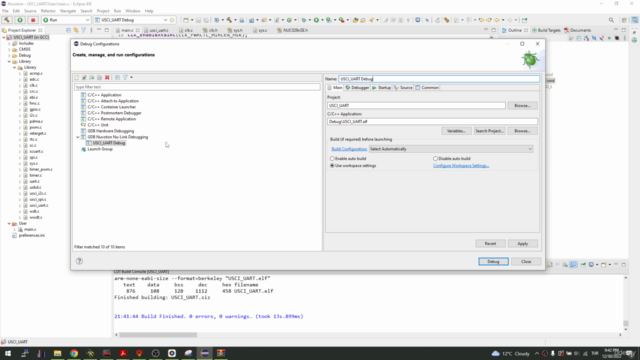Click the Apply button
Image resolution: width=640 pixels, height=360 pixels.
pos(523,244)
